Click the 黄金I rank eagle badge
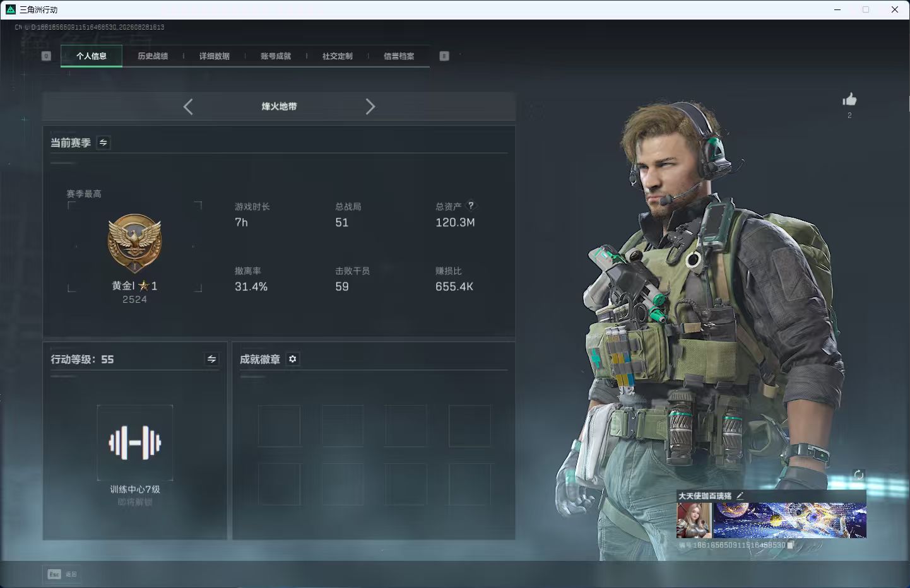The image size is (910, 588). (134, 243)
